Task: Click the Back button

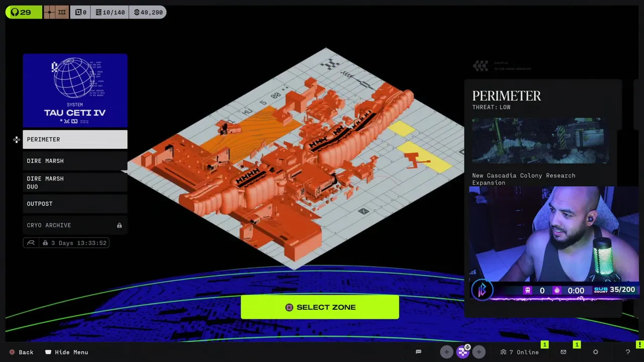Action: (x=21, y=352)
